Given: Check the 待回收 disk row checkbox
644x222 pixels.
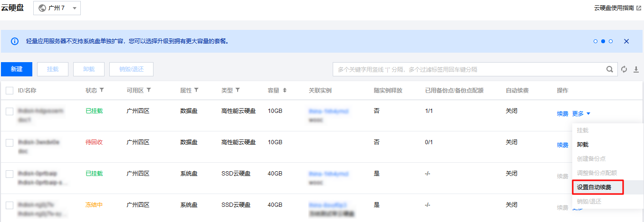Looking at the screenshot, I should click(10, 142).
